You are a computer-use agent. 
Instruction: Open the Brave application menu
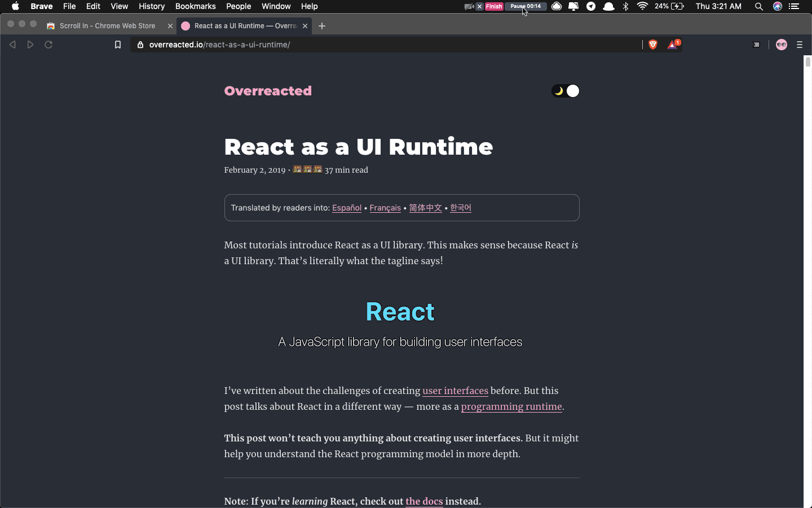42,6
